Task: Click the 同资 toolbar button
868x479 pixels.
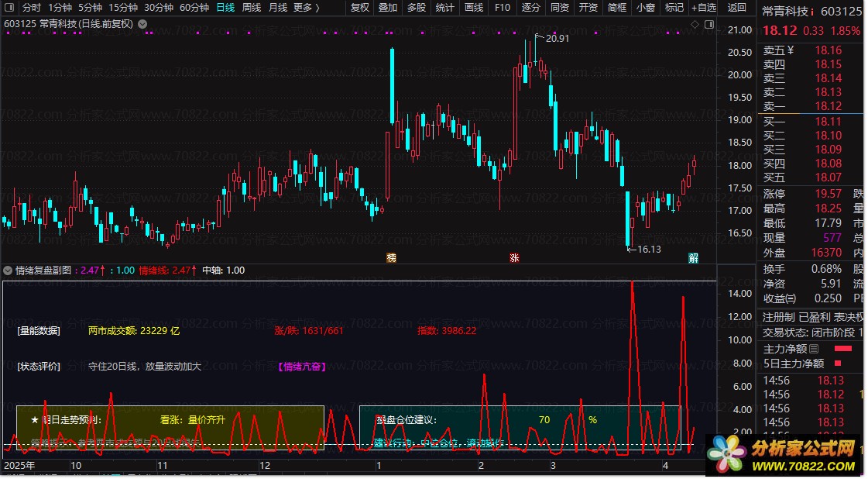Action: pos(560,7)
